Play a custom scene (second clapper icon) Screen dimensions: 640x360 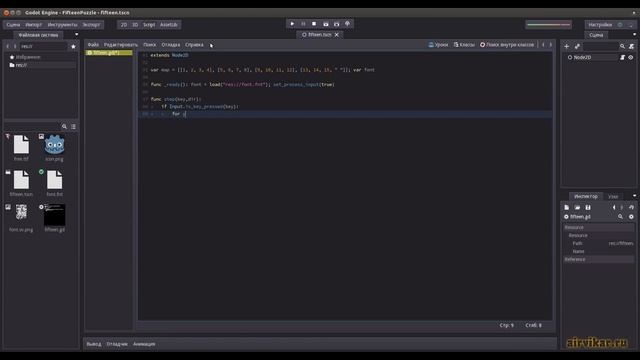point(336,24)
